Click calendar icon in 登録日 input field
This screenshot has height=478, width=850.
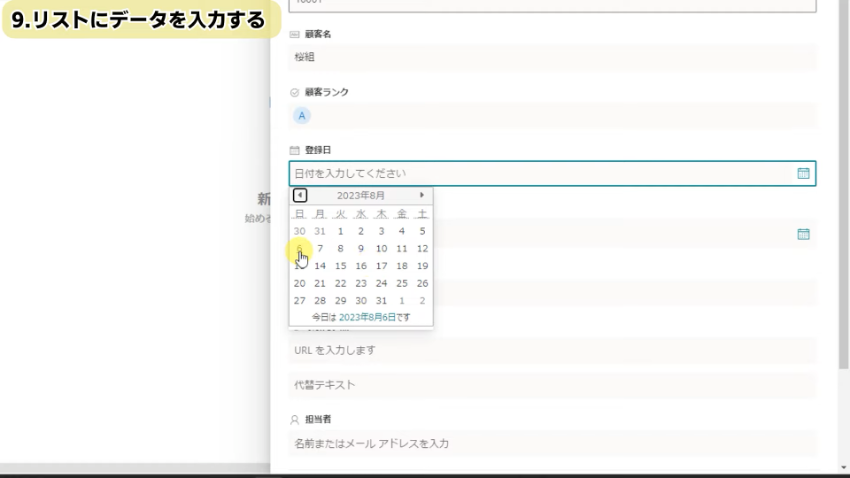click(803, 173)
